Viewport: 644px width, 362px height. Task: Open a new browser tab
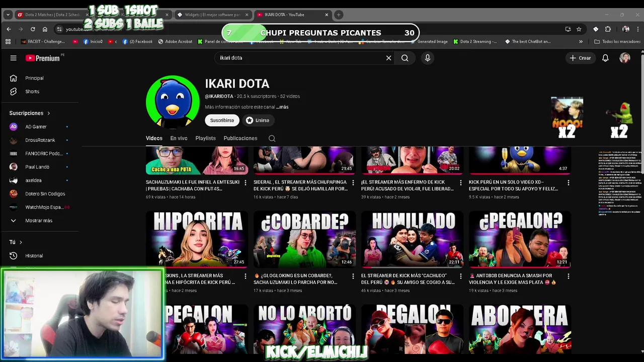coord(339,15)
